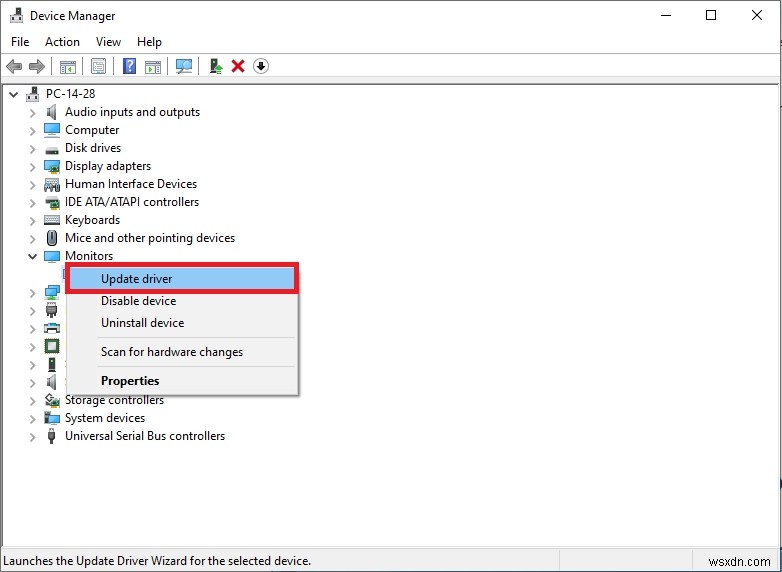This screenshot has width=782, height=572.
Task: Expand Universal Serial Bus controllers
Action: coord(32,437)
